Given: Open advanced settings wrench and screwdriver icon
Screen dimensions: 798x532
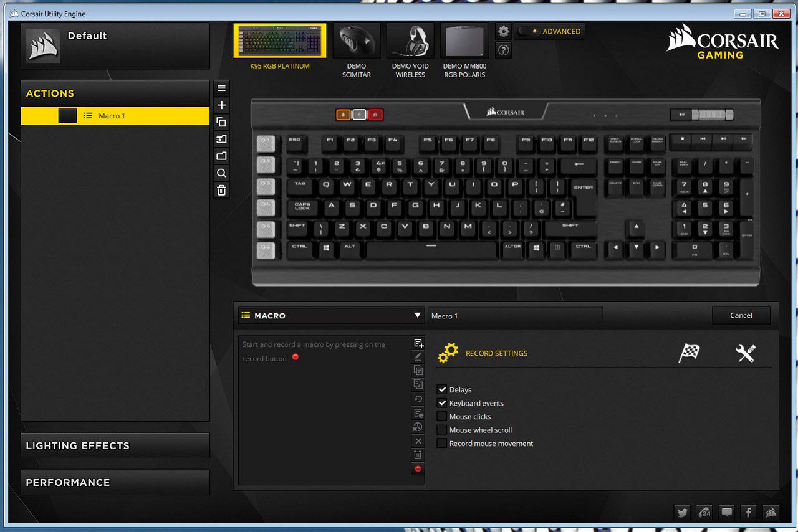Looking at the screenshot, I should click(746, 353).
